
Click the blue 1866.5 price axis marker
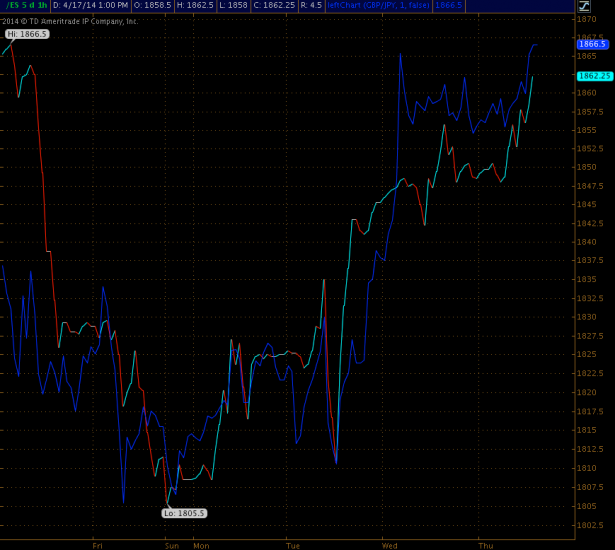pos(592,44)
